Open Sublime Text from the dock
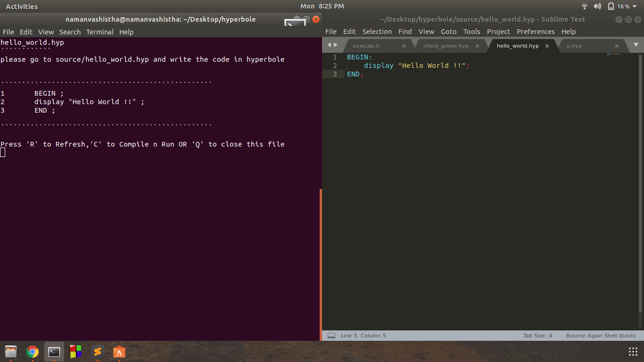Image resolution: width=644 pixels, height=362 pixels. (97, 352)
